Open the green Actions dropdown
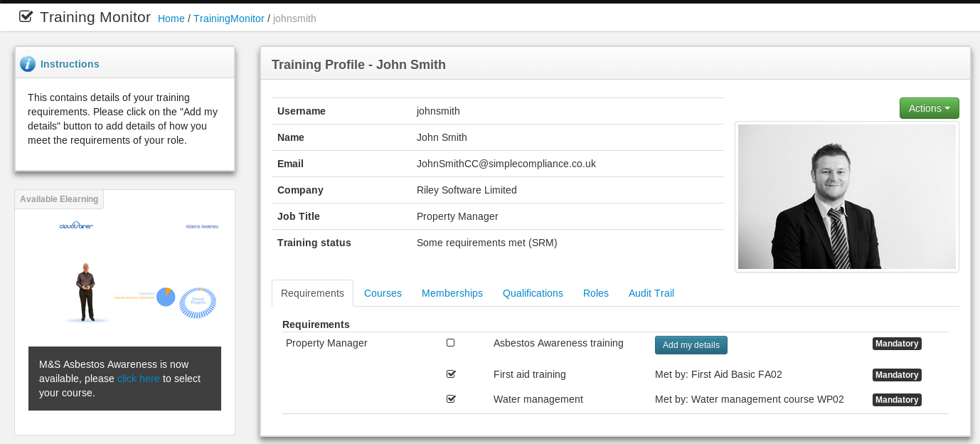This screenshot has height=444, width=980. click(929, 108)
